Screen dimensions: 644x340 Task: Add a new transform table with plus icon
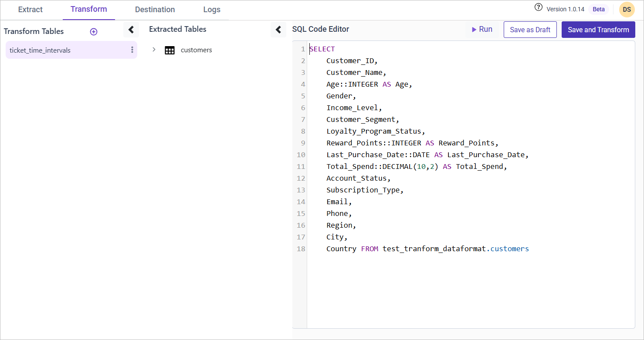point(94,32)
